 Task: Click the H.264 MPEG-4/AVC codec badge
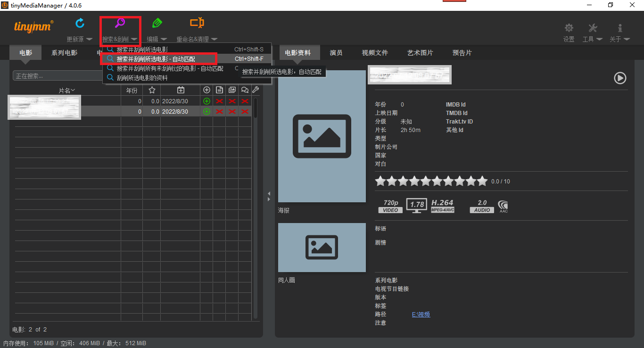tap(443, 206)
